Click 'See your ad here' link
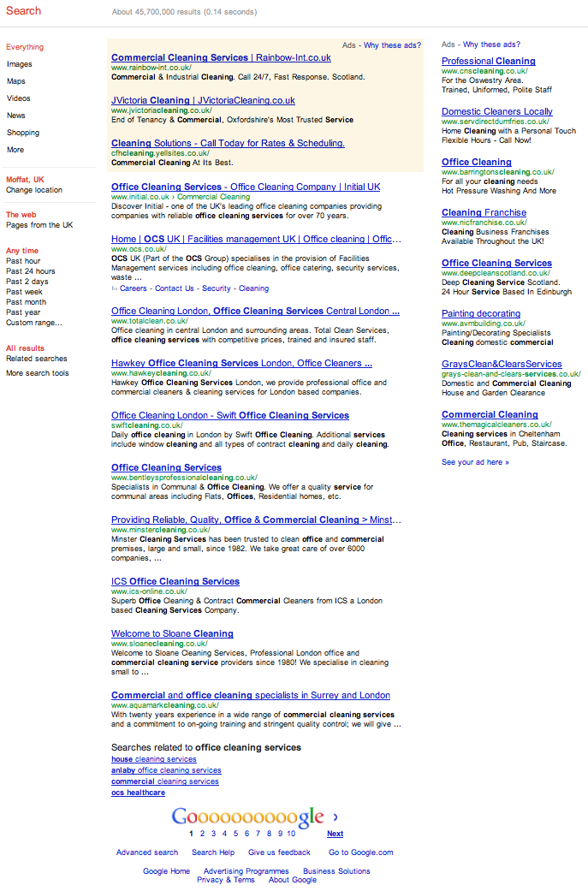588x891 pixels. point(475,462)
